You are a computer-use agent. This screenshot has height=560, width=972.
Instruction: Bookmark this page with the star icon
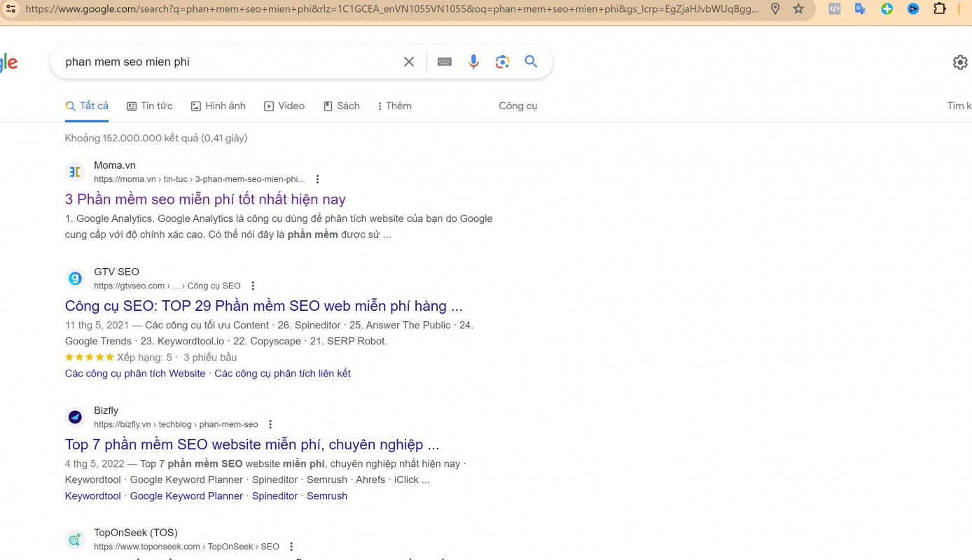[798, 9]
